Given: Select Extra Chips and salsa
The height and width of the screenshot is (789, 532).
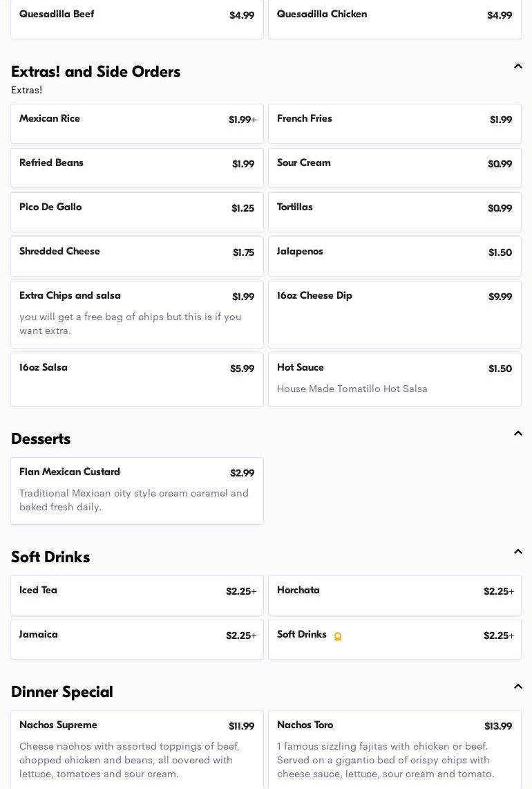Looking at the screenshot, I should coord(137,314).
